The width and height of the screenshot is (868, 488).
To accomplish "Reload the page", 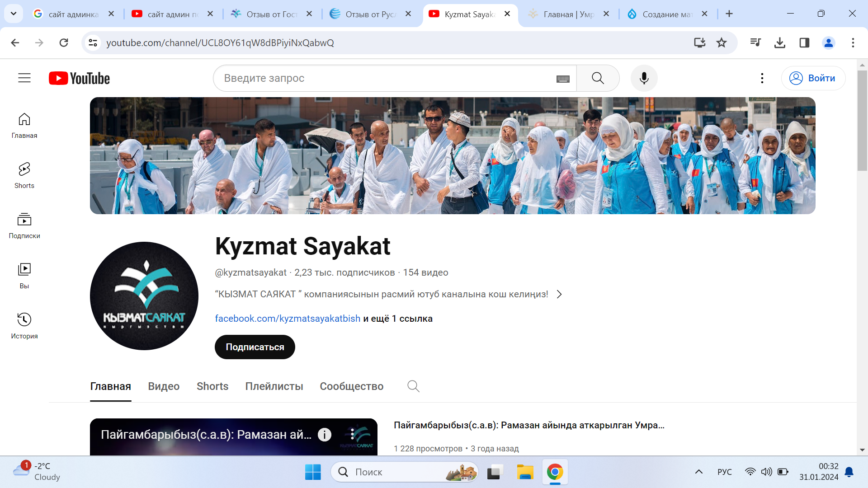I will click(x=64, y=42).
